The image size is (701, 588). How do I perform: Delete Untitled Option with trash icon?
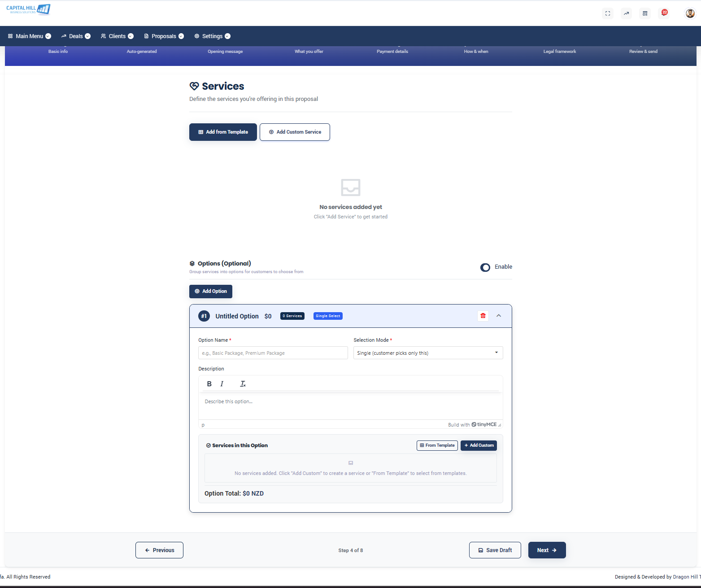click(483, 316)
